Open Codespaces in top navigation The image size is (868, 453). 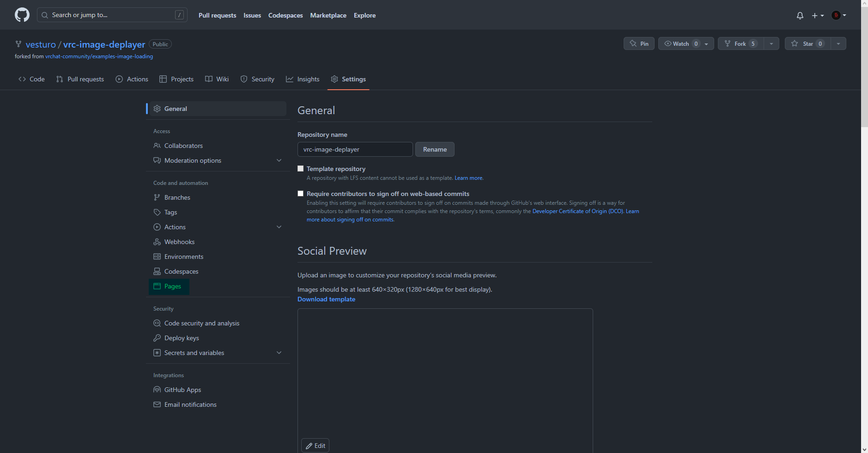tap(285, 15)
